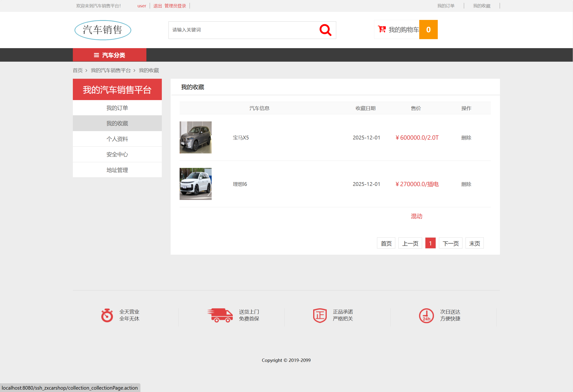
Task: Click the hamburger icon beside 汽车分类
Action: coord(96,55)
